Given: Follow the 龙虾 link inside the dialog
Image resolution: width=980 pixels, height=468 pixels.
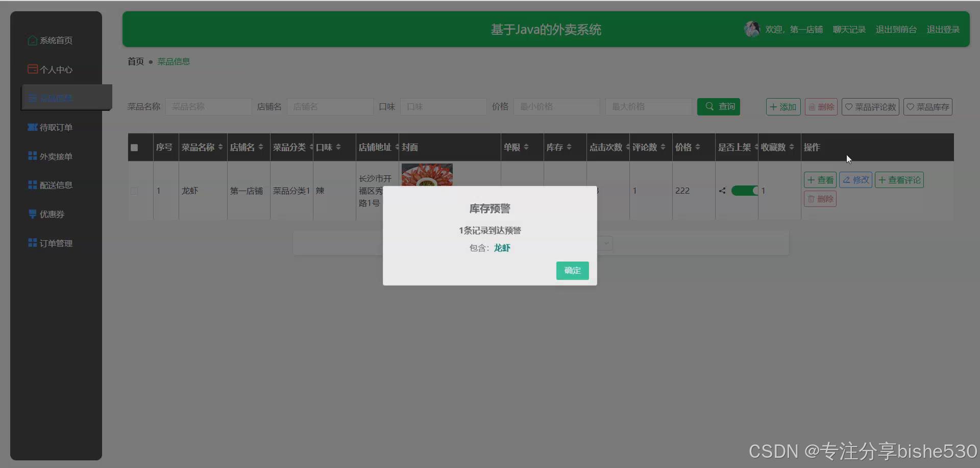Looking at the screenshot, I should click(x=502, y=248).
